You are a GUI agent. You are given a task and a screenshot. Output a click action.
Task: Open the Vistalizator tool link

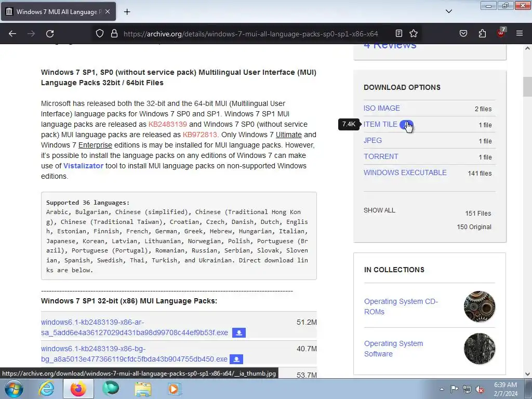pos(83,166)
